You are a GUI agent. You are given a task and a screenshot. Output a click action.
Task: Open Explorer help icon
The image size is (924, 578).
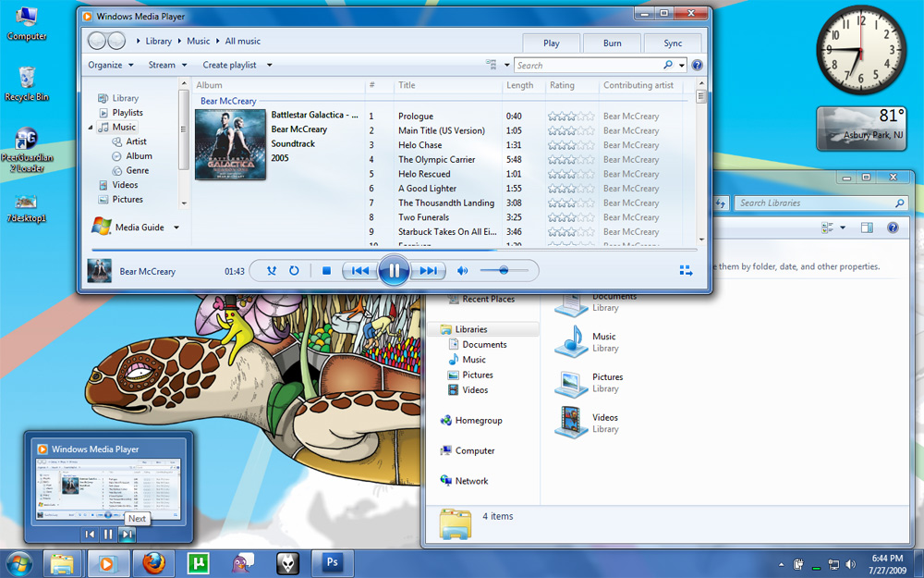pos(894,228)
